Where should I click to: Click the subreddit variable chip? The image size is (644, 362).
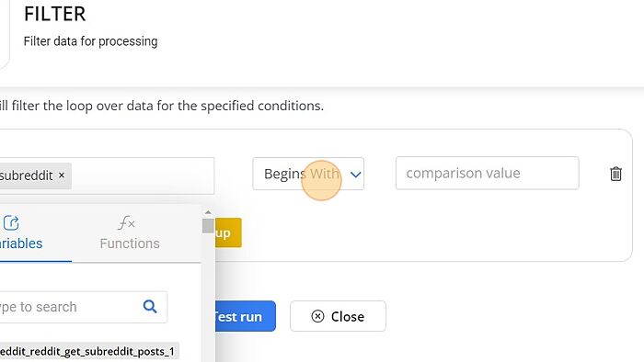click(35, 175)
